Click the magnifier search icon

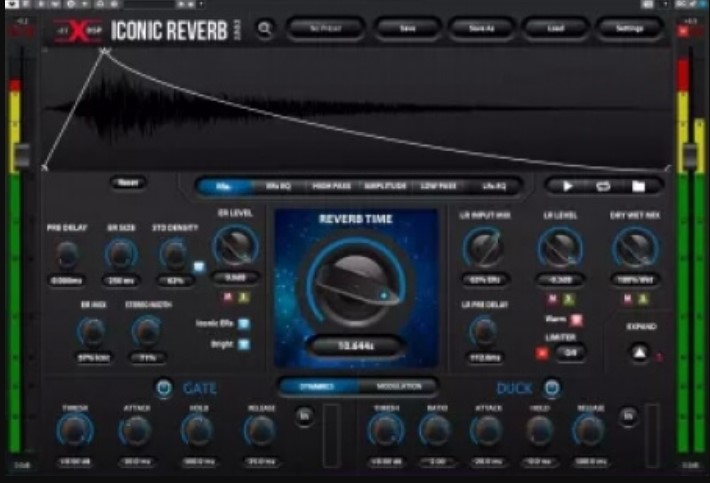[265, 29]
